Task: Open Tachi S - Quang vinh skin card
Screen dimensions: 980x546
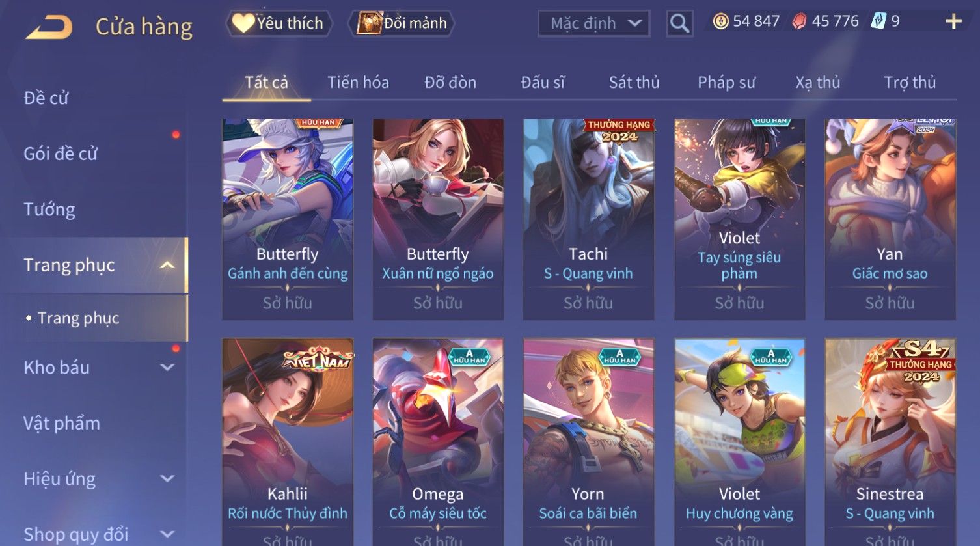Action: [x=588, y=219]
